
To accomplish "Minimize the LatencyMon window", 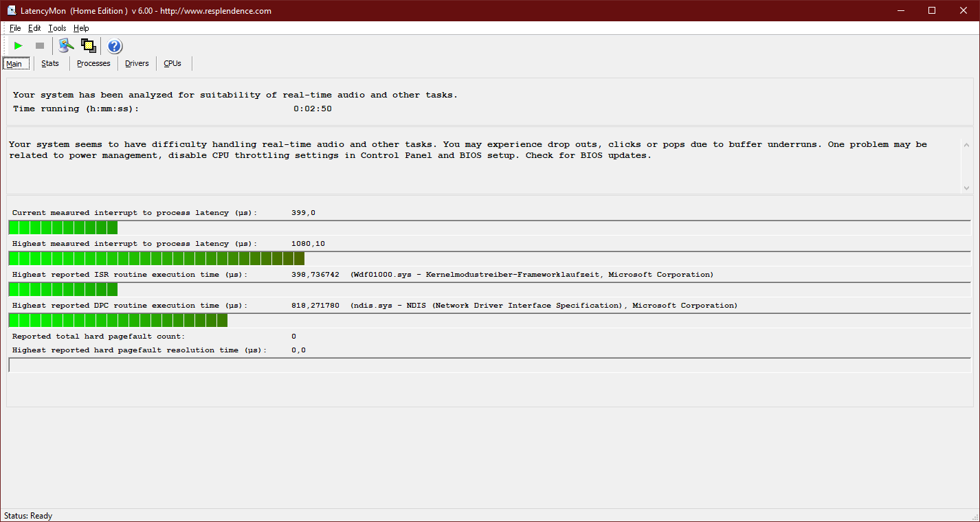I will [901, 10].
